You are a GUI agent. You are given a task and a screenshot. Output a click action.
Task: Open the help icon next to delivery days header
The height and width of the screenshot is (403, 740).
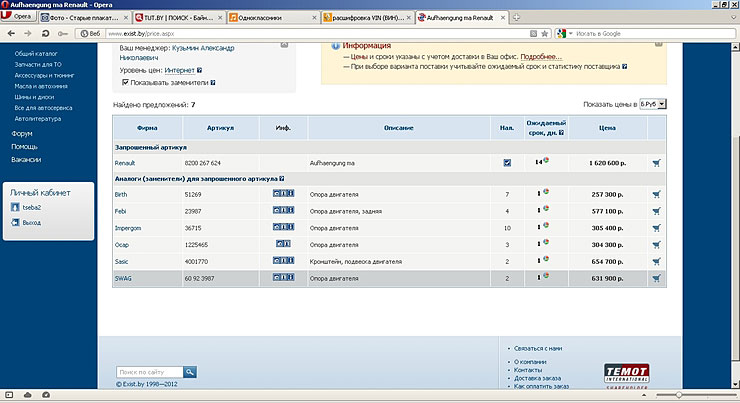coord(561,133)
